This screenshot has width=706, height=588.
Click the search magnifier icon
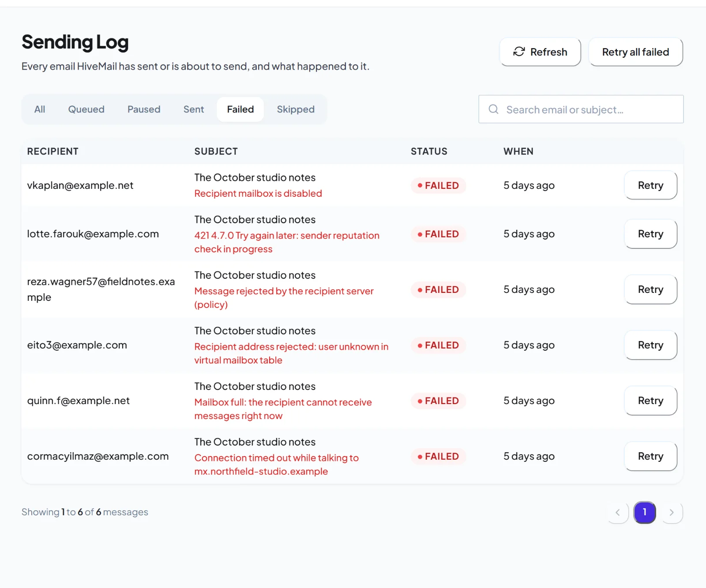(493, 109)
